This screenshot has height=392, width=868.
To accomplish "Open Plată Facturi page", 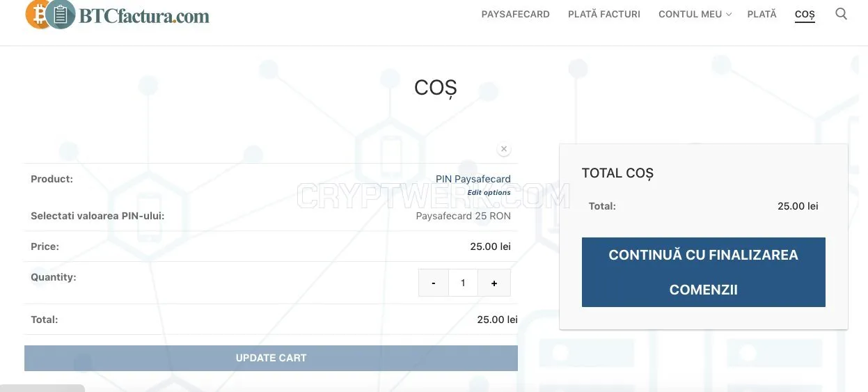I will click(x=604, y=14).
